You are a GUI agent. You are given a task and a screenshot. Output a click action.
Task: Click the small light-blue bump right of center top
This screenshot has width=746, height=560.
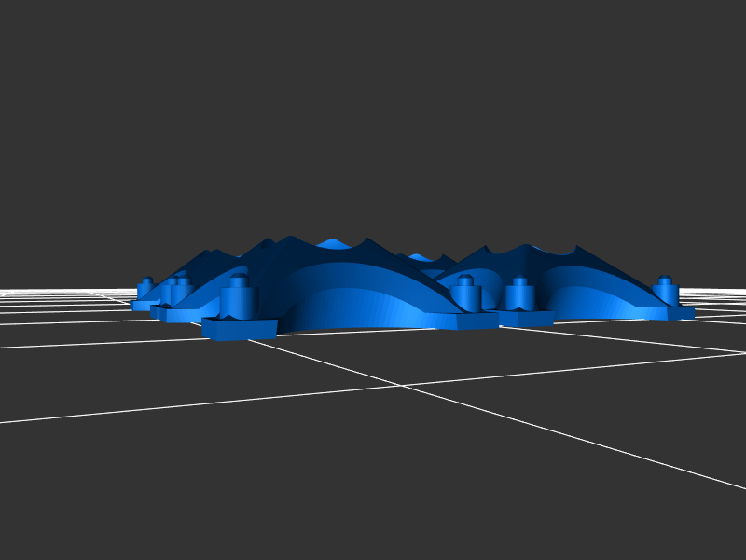[420, 256]
